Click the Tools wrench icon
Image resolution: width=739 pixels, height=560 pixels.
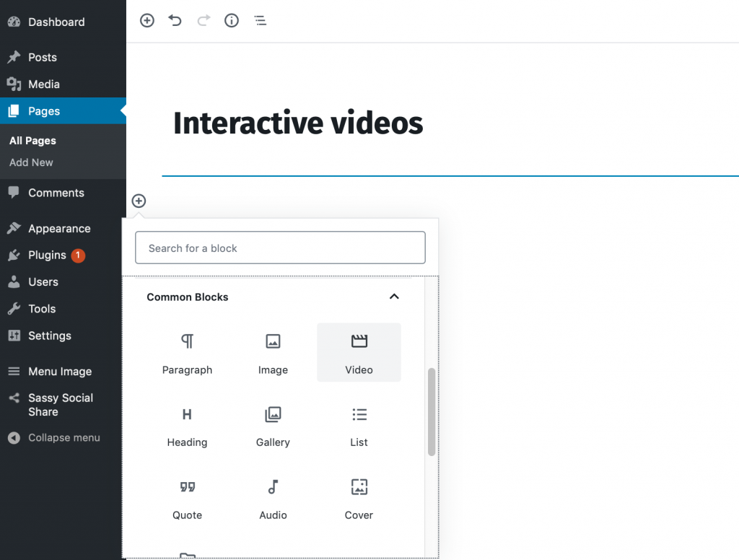pyautogui.click(x=14, y=308)
